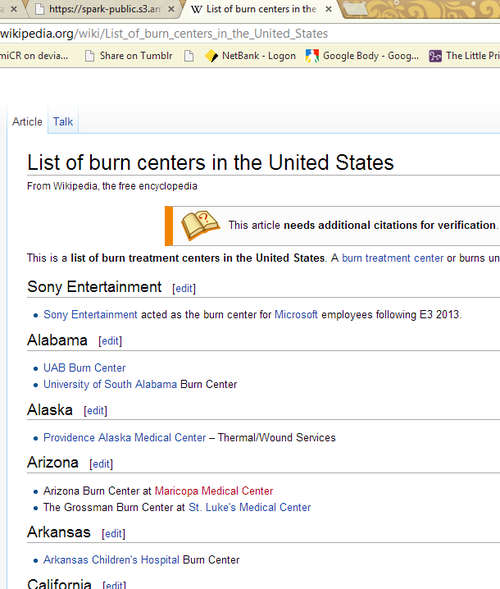This screenshot has height=589, width=500.
Task: Edit the Arizona section
Action: point(101,464)
